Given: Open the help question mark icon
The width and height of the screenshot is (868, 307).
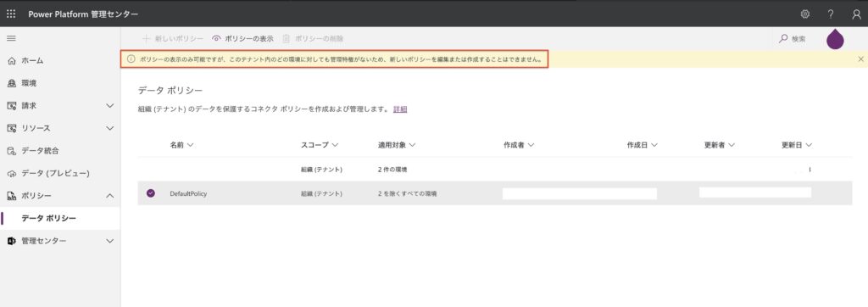Looking at the screenshot, I should pos(831,14).
